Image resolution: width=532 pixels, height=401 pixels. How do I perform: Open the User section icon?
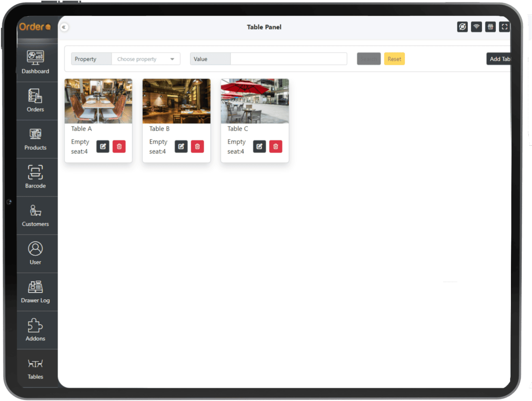point(35,248)
